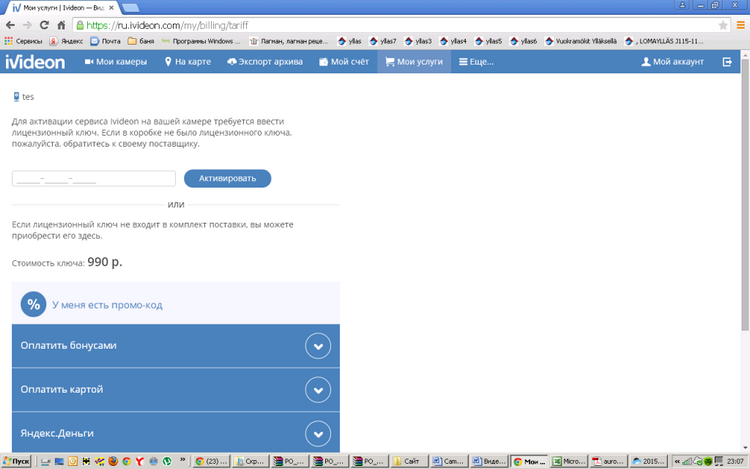
Task: Click the camera icon next to tes
Action: pos(16,97)
